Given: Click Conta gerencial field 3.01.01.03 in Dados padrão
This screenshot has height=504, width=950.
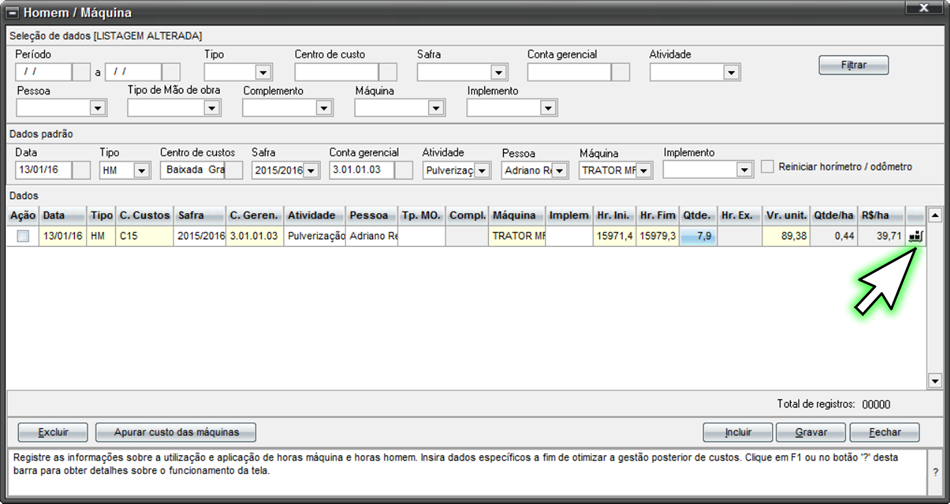Looking at the screenshot, I should click(x=362, y=170).
